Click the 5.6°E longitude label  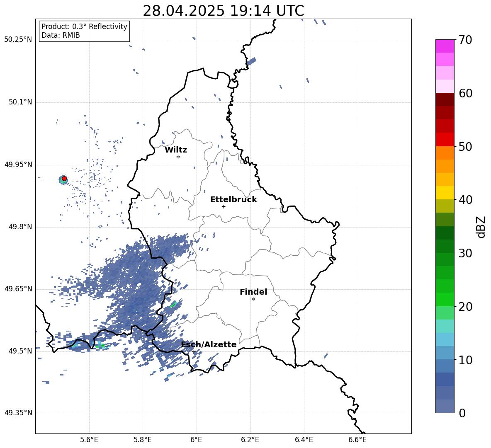click(x=89, y=440)
